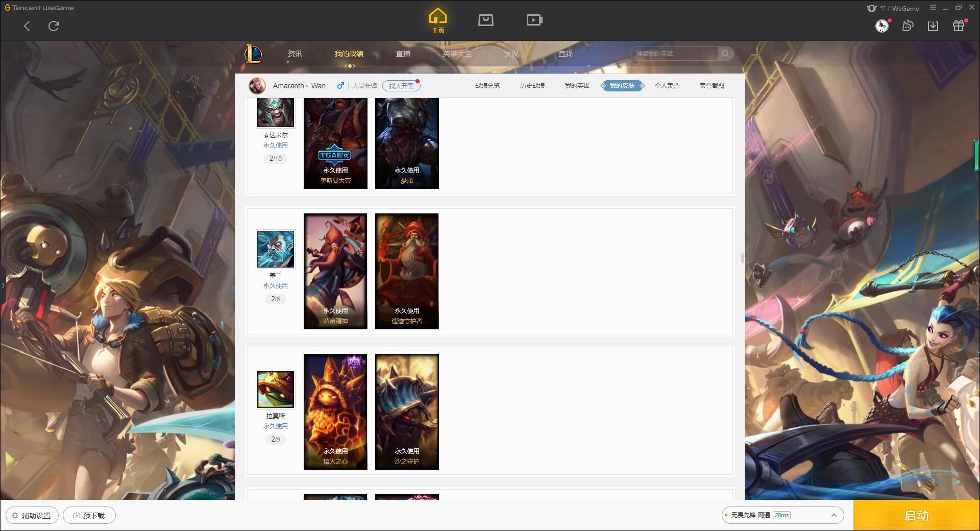
Task: Open the 主页 home icon
Action: point(438,21)
